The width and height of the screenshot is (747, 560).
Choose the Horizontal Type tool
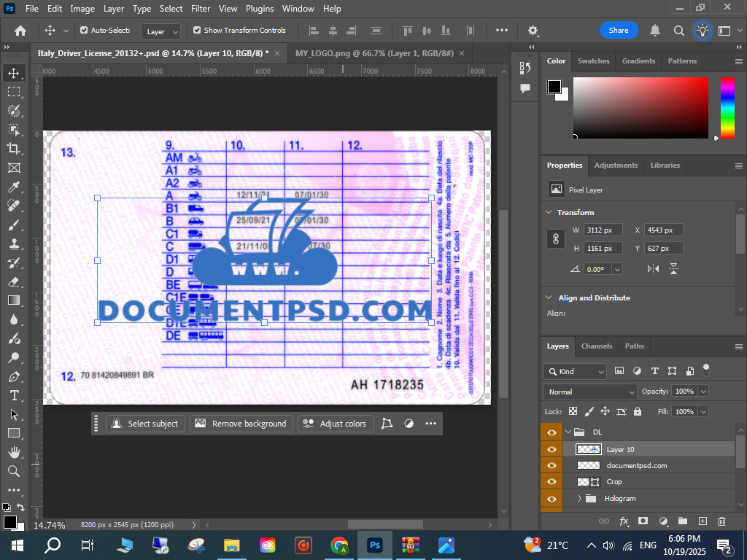pos(14,395)
